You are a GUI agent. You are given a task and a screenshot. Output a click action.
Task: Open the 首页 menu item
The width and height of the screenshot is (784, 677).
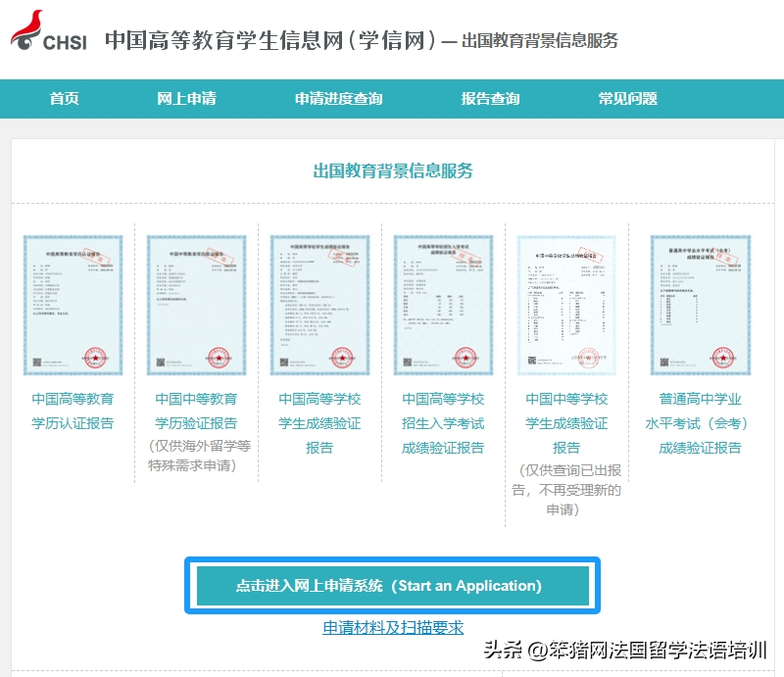point(64,99)
